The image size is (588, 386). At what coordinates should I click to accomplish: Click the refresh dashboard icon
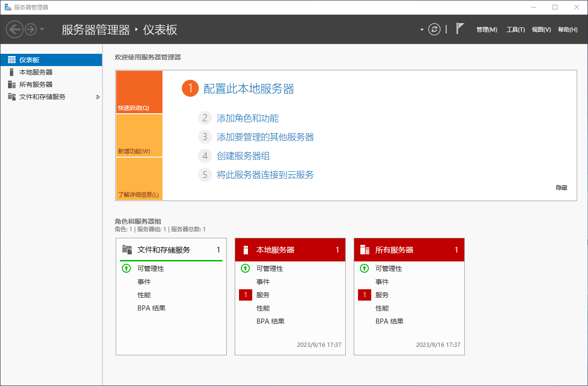(434, 29)
